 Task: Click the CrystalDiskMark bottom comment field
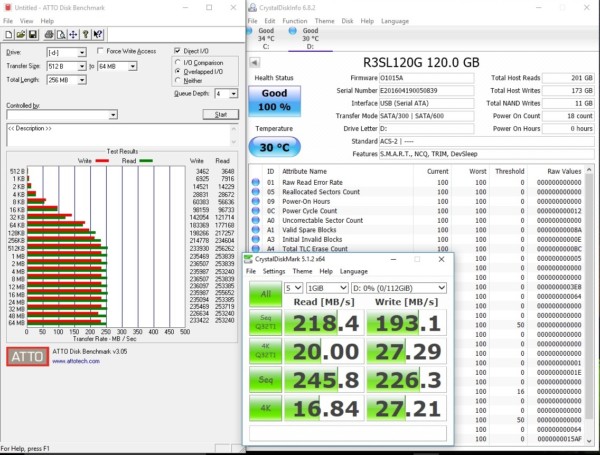[348, 433]
